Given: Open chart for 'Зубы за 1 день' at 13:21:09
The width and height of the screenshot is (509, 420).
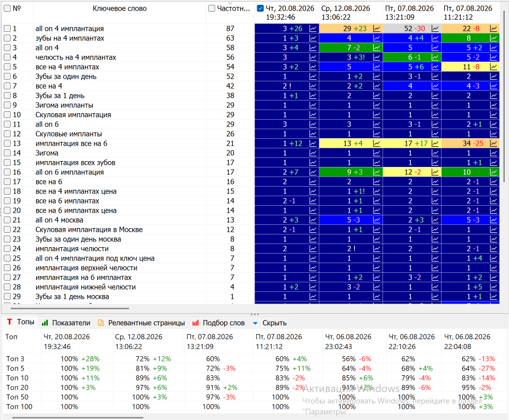Looking at the screenshot, I should point(435,96).
